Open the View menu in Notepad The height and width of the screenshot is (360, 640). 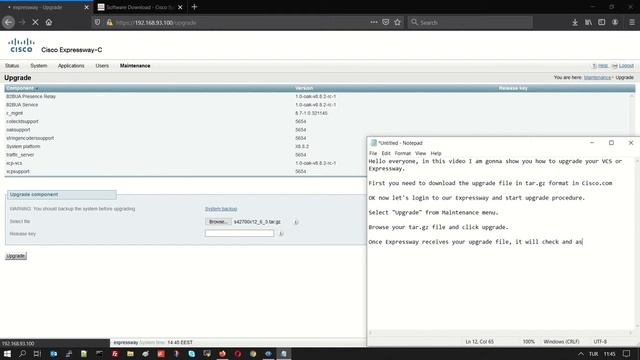pos(420,153)
